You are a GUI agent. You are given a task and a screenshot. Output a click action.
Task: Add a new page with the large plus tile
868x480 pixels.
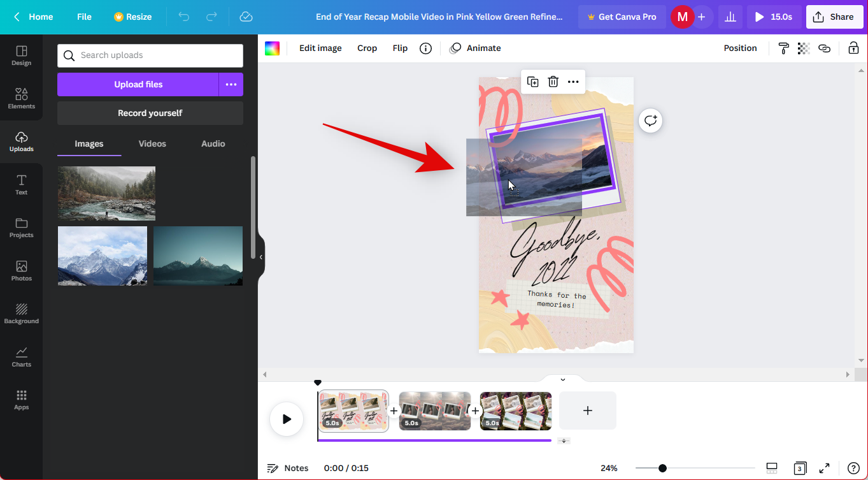pyautogui.click(x=588, y=411)
